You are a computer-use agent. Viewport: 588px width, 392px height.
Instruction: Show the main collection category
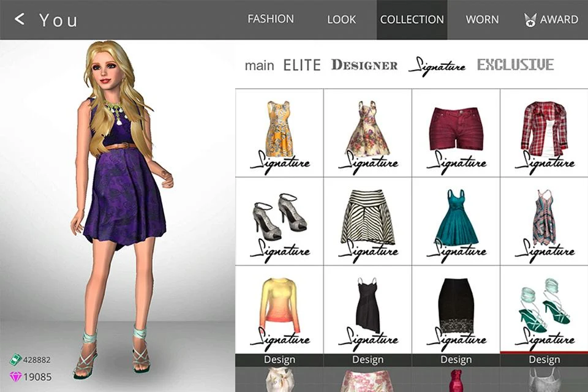coord(259,66)
